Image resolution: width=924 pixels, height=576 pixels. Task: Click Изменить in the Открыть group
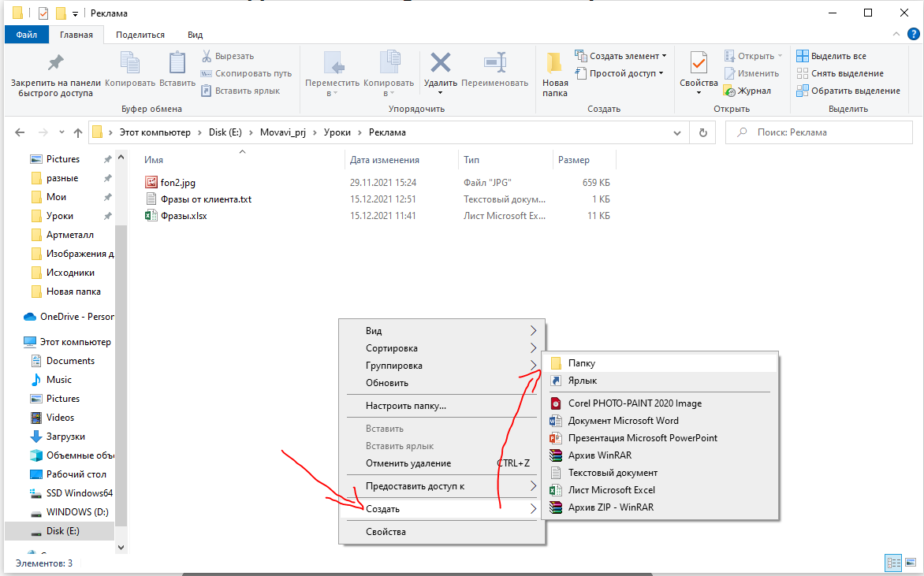[x=751, y=73]
